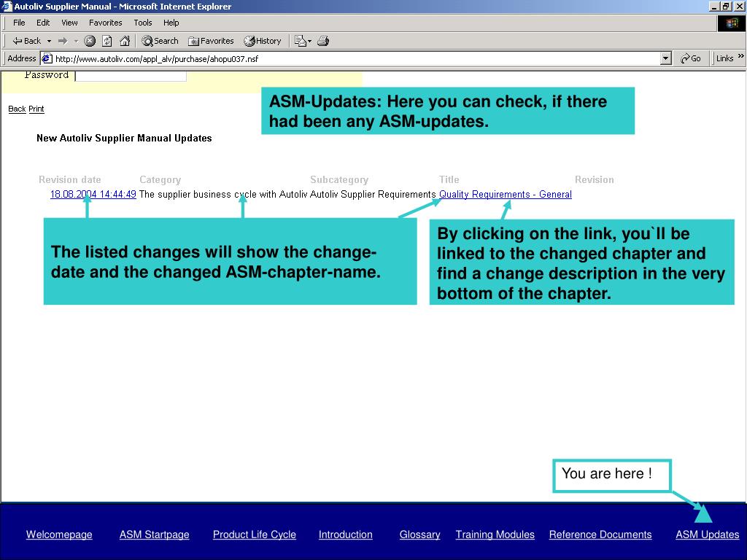This screenshot has width=747, height=560.
Task: Click the Revision column header
Action: (594, 179)
